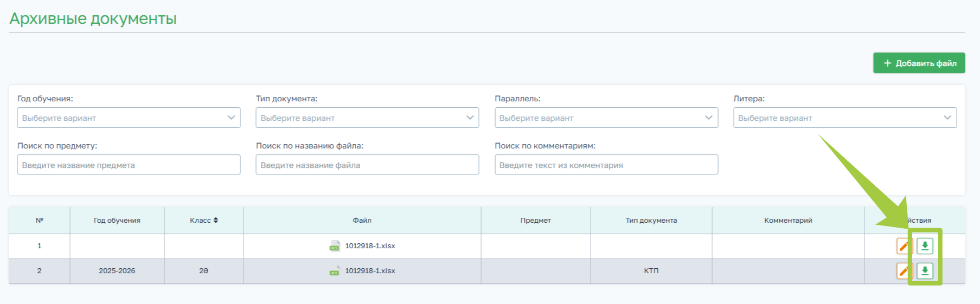
Task: Open file 1012918-1.xlsx in row 1
Action: [x=370, y=246]
